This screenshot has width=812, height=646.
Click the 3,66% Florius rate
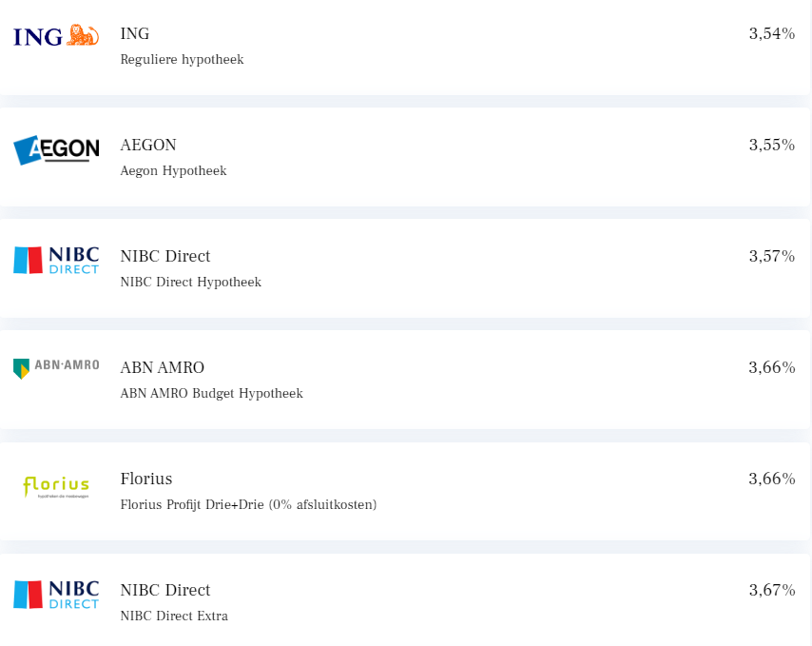pos(772,479)
